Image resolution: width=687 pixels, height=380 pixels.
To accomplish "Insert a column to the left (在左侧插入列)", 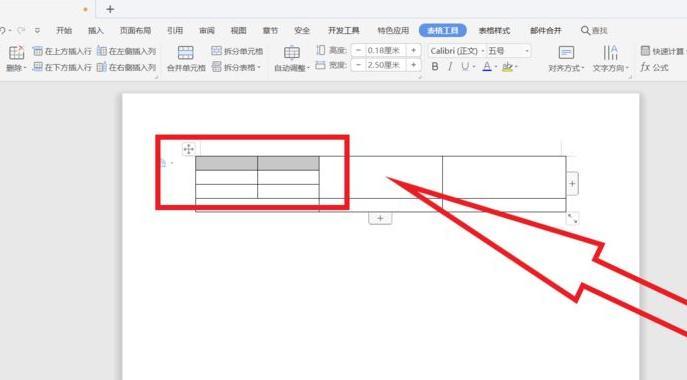I will coord(127,51).
